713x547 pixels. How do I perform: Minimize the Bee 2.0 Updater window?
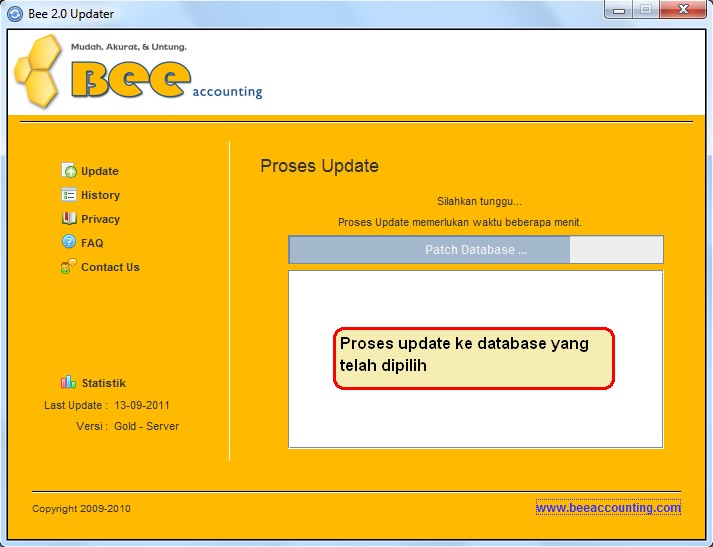click(619, 10)
